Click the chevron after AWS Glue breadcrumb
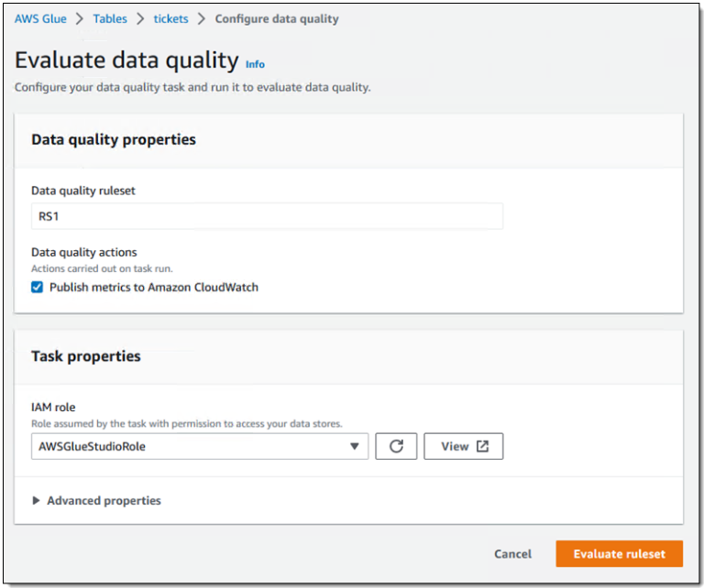This screenshot has width=704, height=588. point(80,18)
